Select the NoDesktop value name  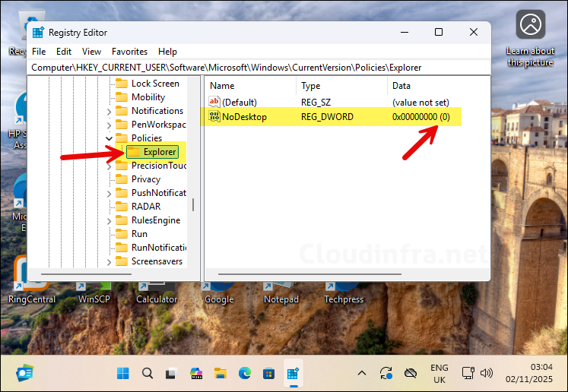244,117
